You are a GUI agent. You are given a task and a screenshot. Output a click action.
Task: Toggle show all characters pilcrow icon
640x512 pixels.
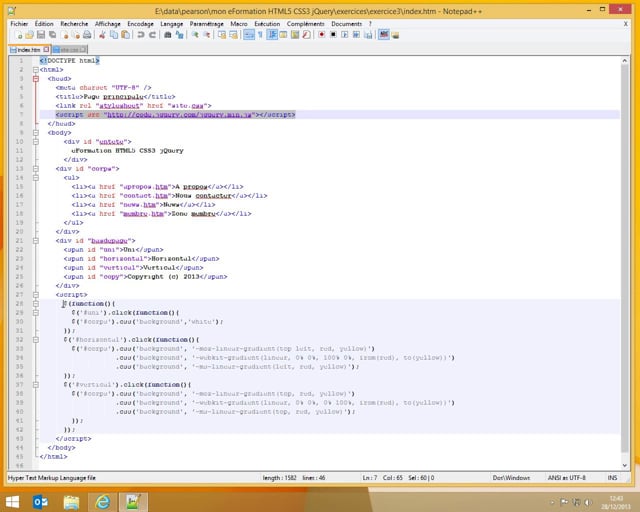click(260, 35)
